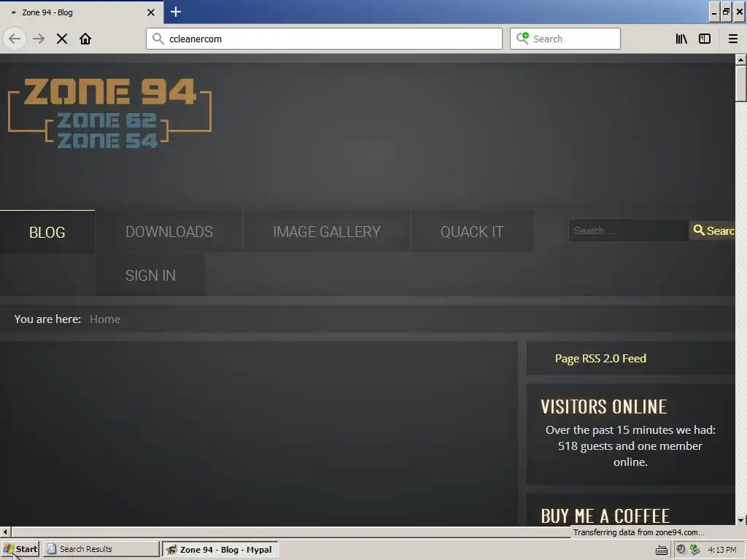
Task: Click the keyboard icon in system tray
Action: 661,550
